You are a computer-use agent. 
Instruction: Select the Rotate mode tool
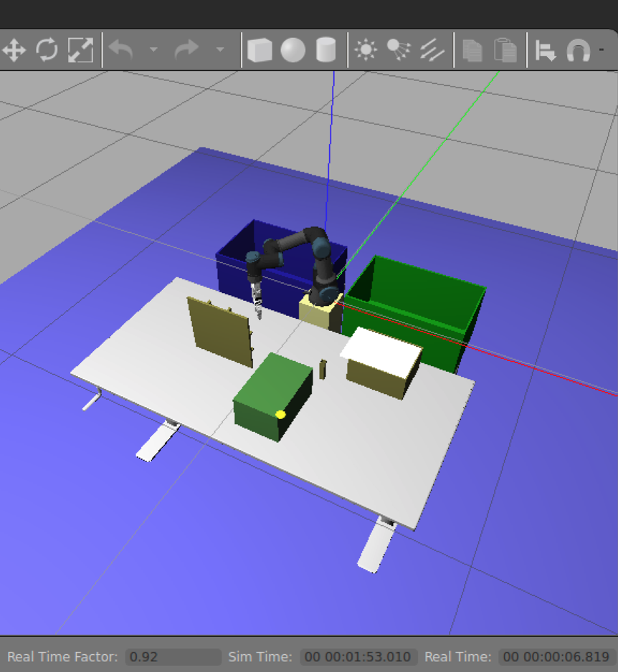pyautogui.click(x=47, y=50)
